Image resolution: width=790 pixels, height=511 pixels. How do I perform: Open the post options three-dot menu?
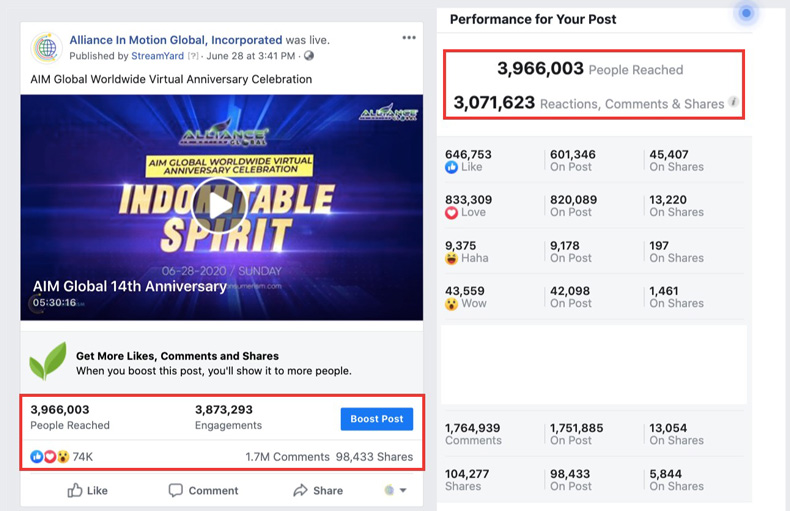click(x=409, y=38)
